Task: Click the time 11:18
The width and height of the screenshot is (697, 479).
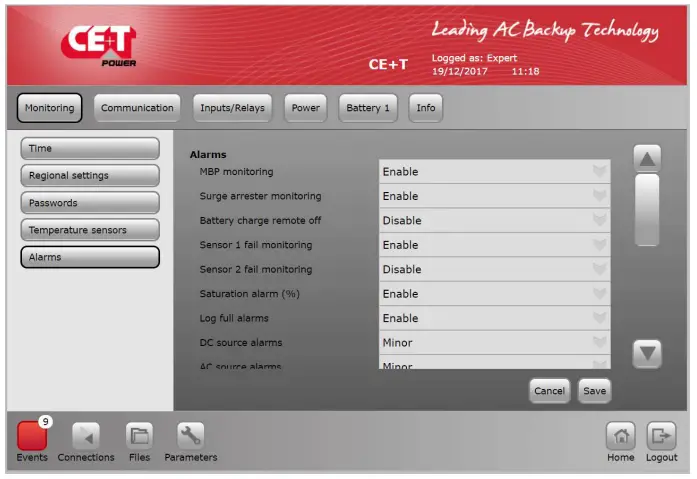Action: (525, 72)
